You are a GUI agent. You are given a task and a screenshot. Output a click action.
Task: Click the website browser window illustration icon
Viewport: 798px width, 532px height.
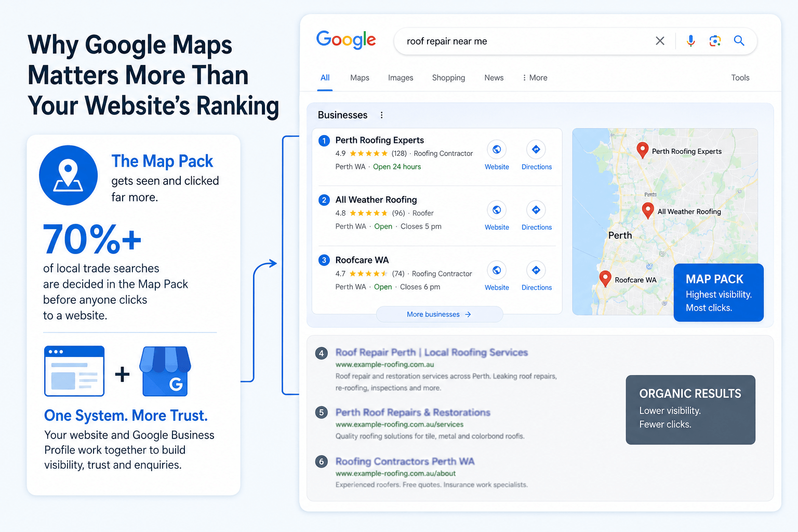coord(74,371)
